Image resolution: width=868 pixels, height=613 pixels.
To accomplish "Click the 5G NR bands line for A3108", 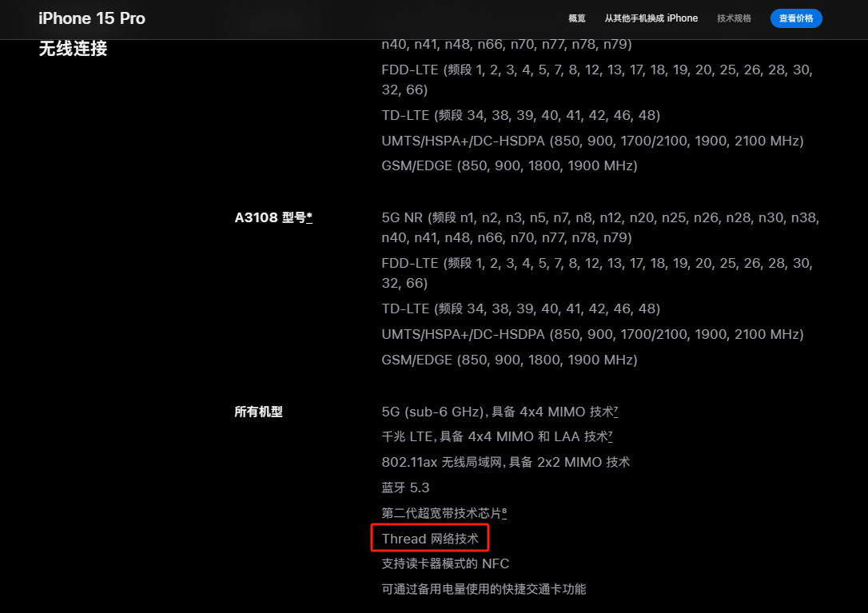I will [x=600, y=228].
